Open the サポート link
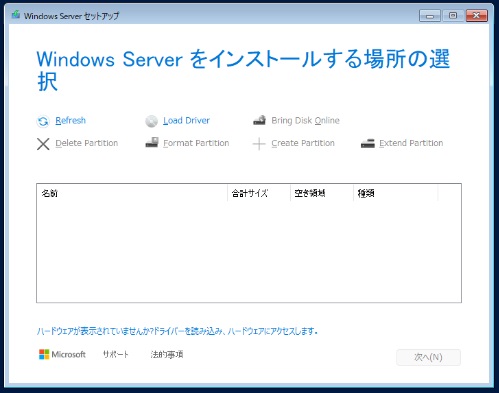This screenshot has height=393, width=499. tap(116, 354)
